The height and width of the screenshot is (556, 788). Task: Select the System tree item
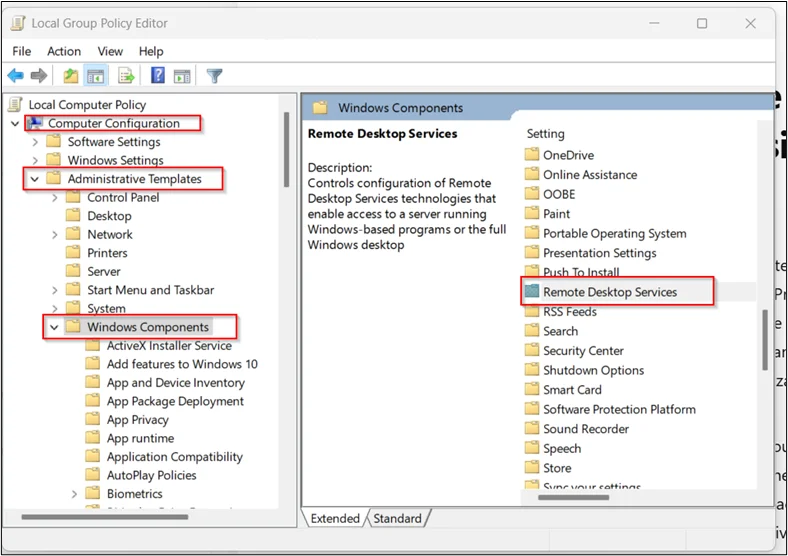[x=106, y=308]
